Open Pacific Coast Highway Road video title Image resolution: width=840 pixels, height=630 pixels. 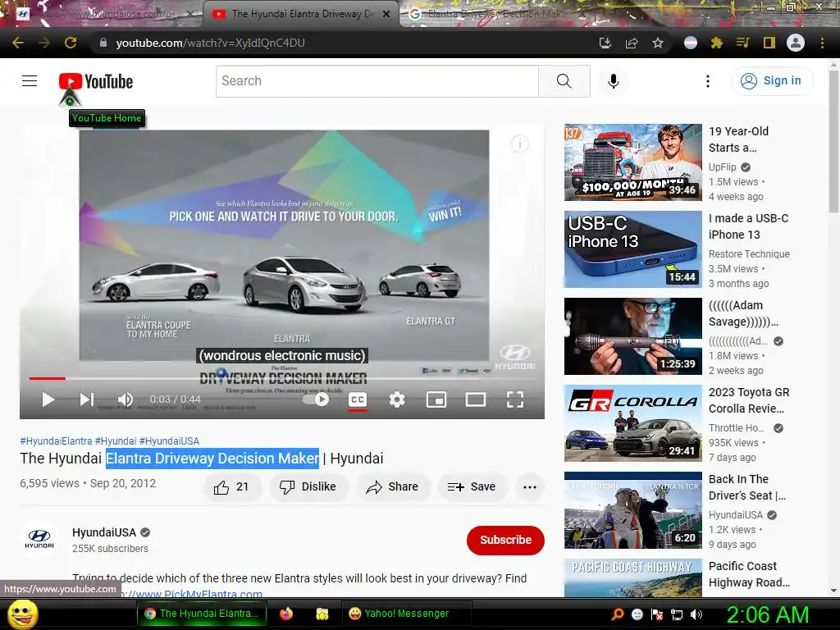tap(749, 574)
